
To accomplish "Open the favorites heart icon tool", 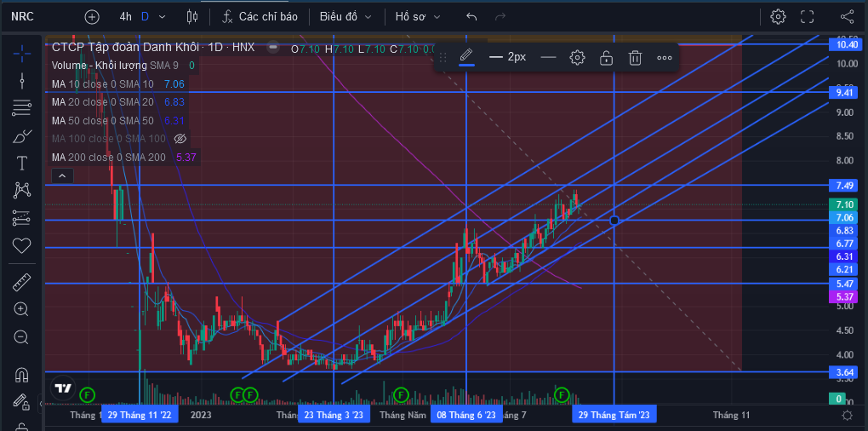I will 21,245.
